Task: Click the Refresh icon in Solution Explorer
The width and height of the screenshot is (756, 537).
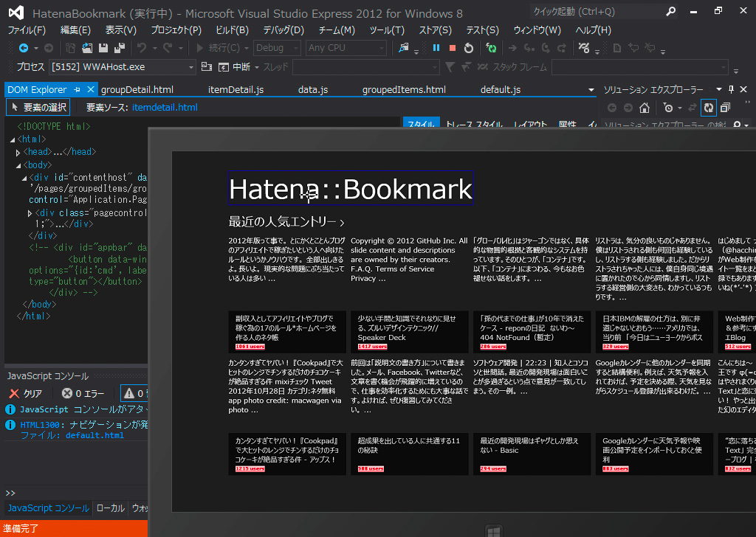Action: (x=709, y=108)
